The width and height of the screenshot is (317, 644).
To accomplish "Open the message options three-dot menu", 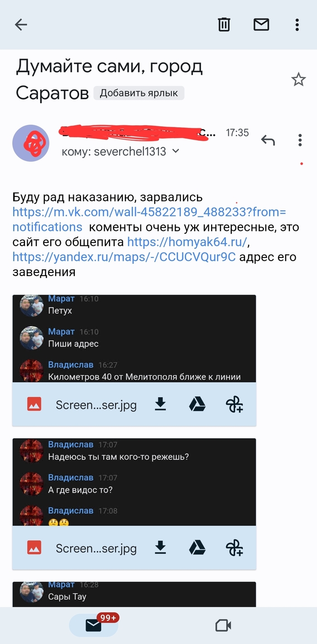I will point(300,140).
